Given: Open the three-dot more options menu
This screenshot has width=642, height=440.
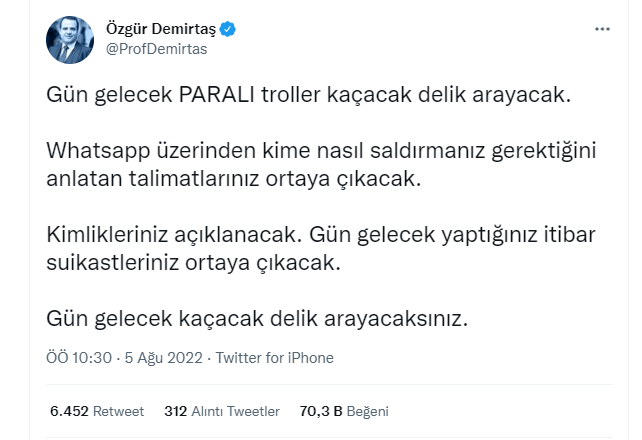Looking at the screenshot, I should (x=602, y=30).
